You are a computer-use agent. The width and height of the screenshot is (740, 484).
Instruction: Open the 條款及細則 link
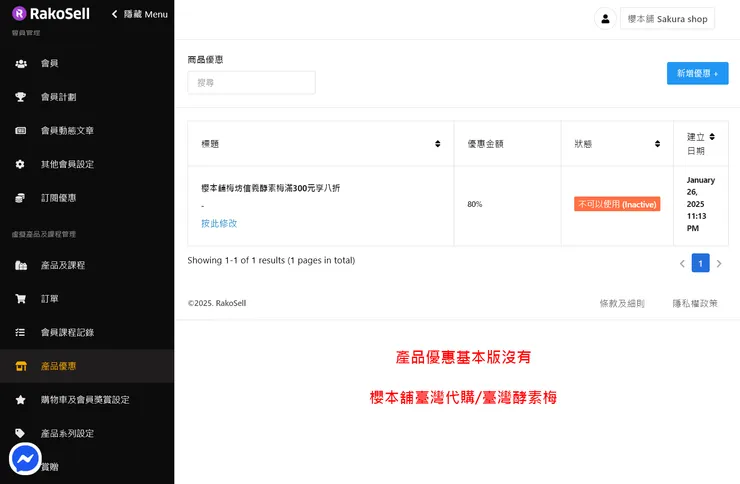(x=622, y=303)
